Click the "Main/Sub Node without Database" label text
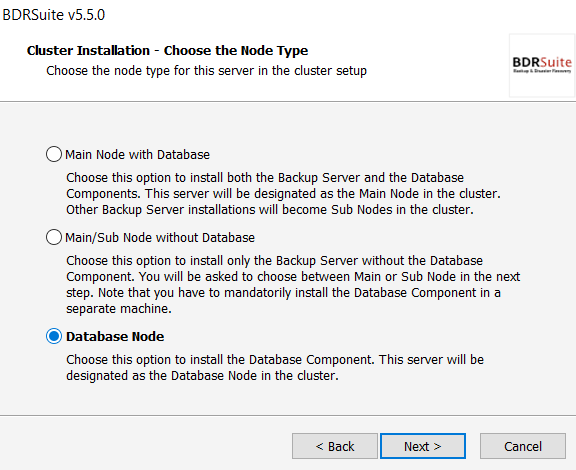Screen dimensions: 576x470 pos(160,237)
